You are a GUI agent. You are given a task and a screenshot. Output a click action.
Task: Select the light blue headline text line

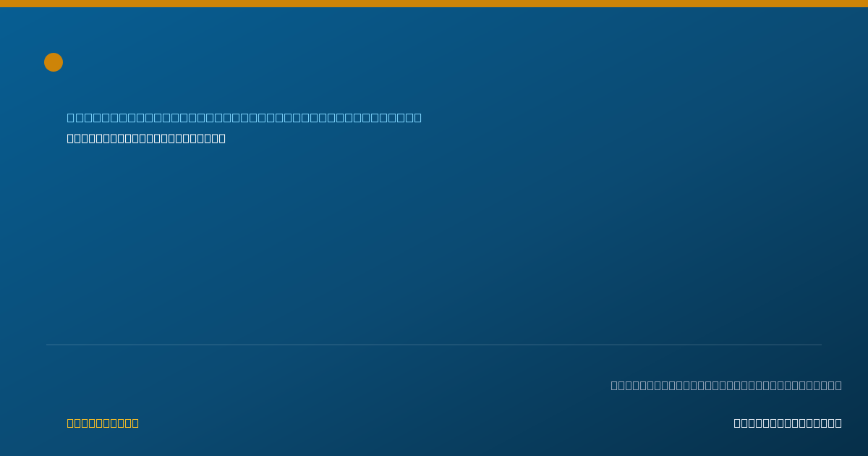click(244, 117)
